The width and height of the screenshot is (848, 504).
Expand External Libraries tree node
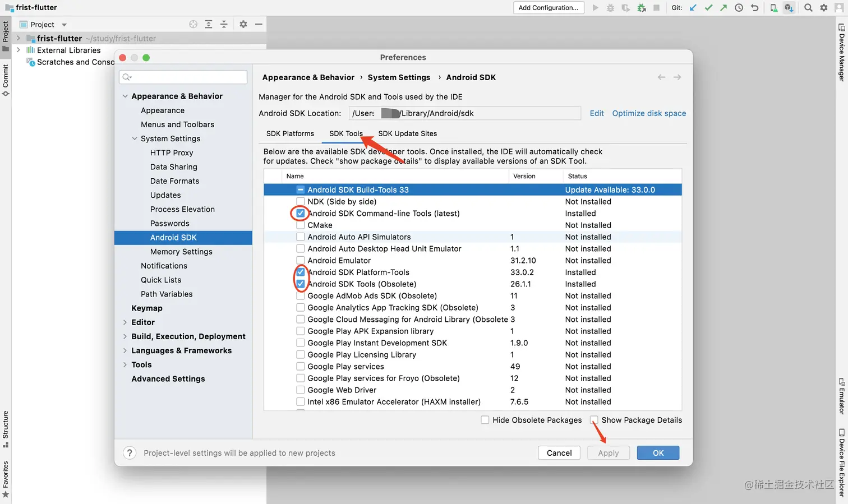click(x=19, y=50)
